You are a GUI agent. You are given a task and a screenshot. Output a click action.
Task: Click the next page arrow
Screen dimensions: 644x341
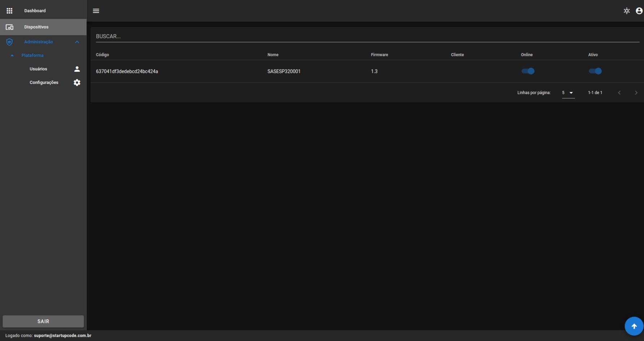point(636,93)
